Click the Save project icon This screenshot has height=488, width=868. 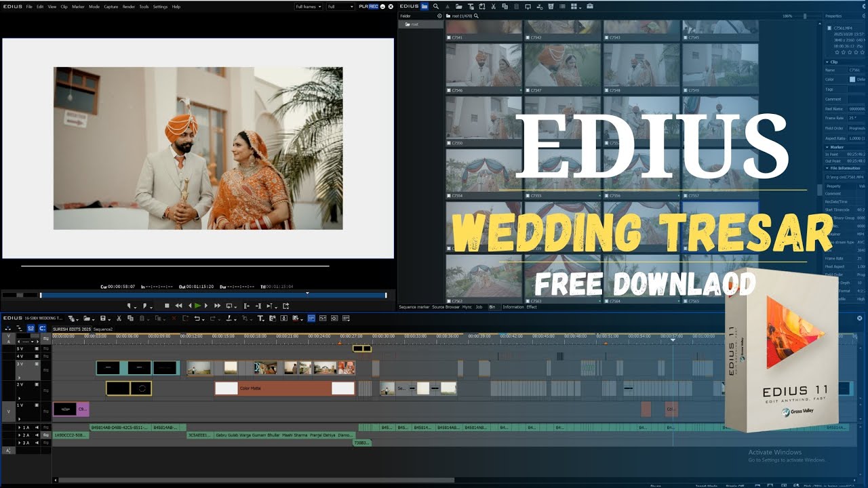coord(102,318)
